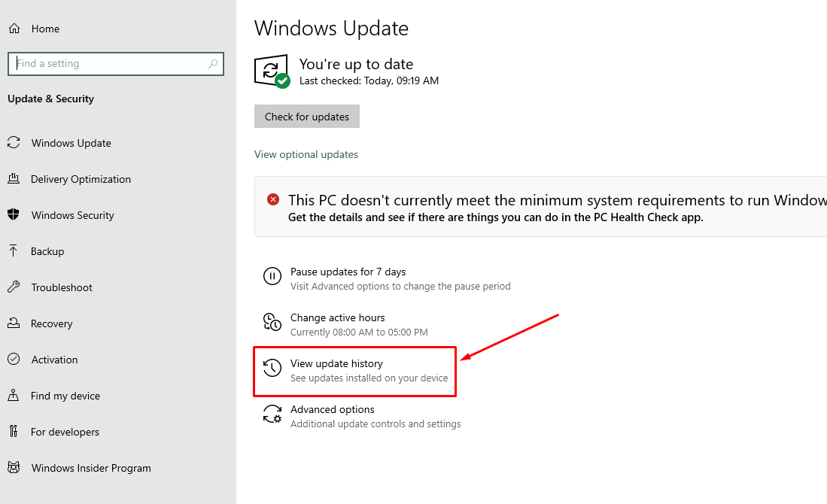
Task: Click the Recovery sidebar icon
Action: coord(14,323)
